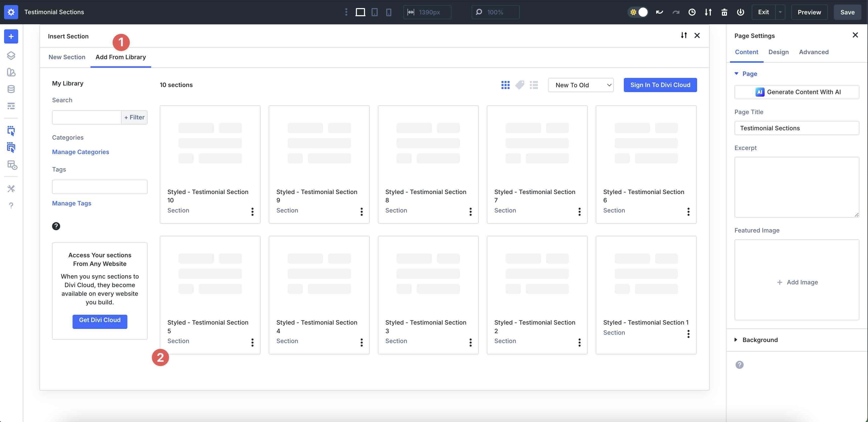
Task: Select the phone preview mode icon
Action: click(389, 12)
